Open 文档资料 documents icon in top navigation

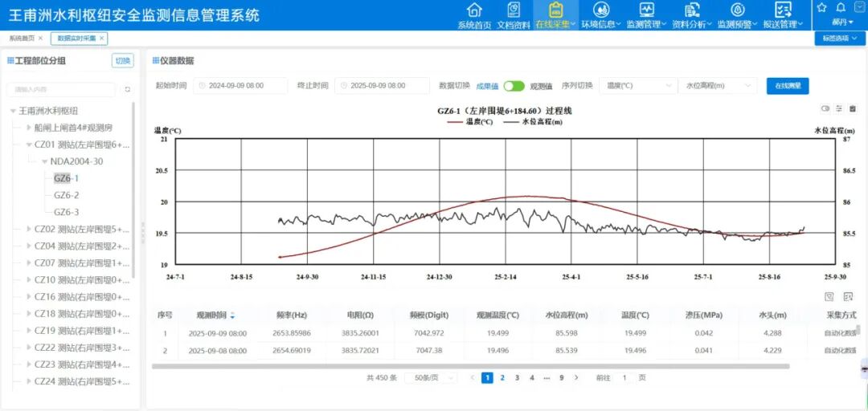513,10
